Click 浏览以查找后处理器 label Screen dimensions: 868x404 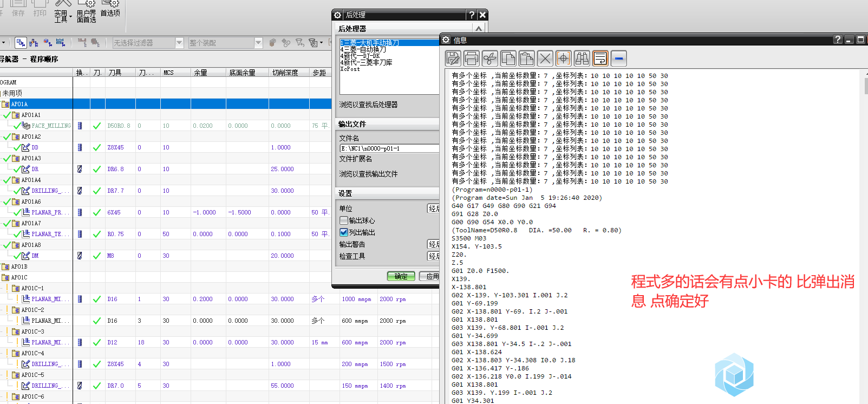[x=369, y=105]
